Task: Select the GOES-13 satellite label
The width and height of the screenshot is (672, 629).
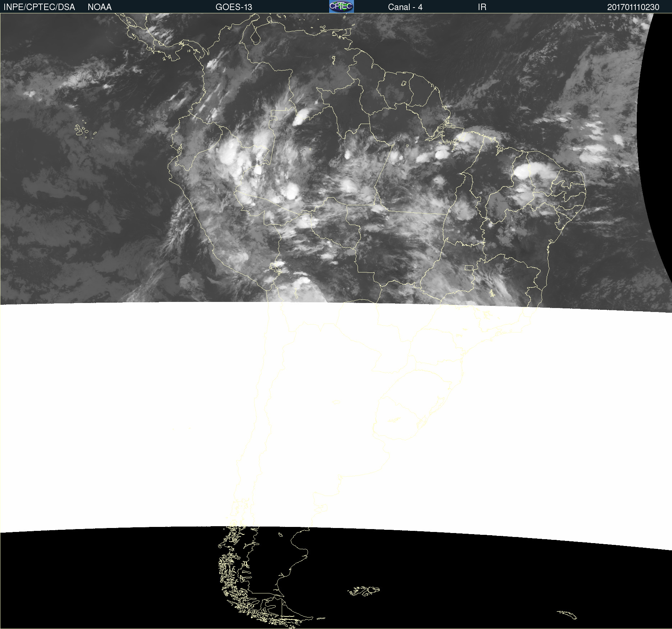Action: (234, 7)
